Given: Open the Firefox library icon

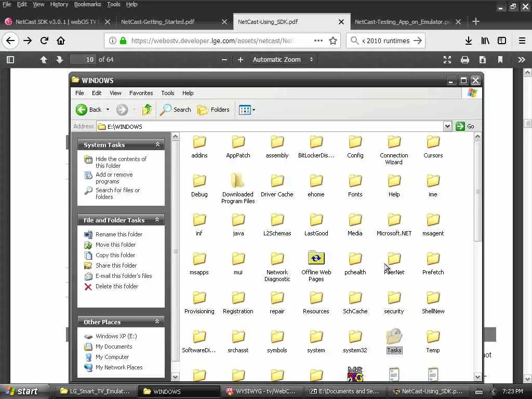Looking at the screenshot, I should 485,41.
